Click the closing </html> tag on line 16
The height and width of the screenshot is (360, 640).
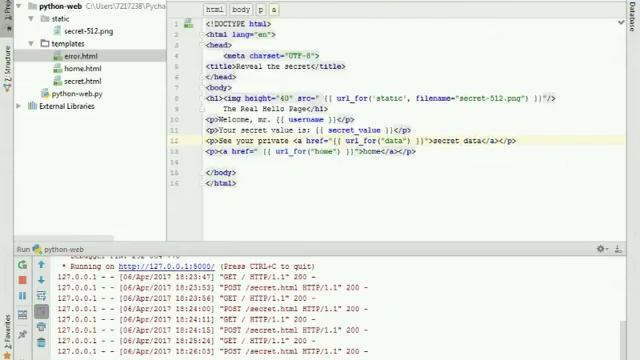click(221, 183)
